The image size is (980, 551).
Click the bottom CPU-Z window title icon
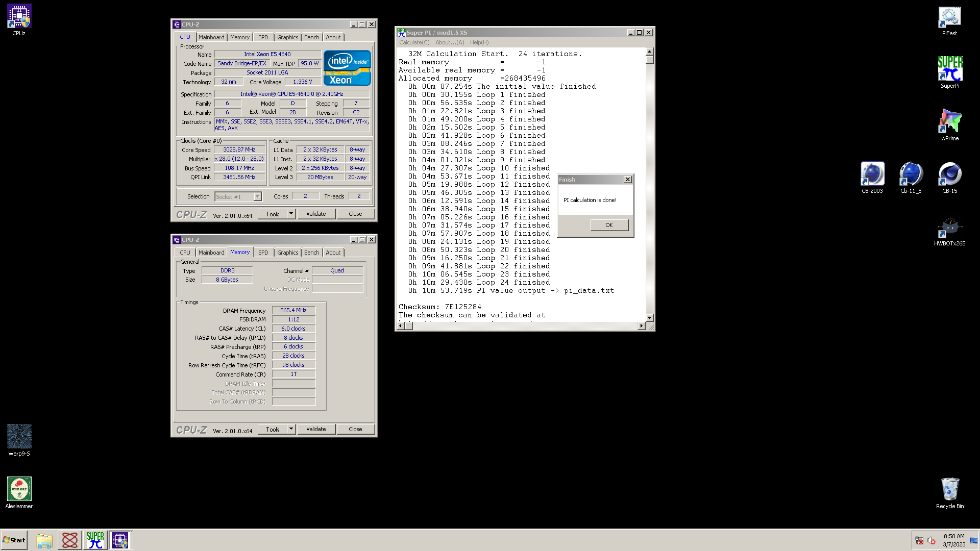[177, 240]
